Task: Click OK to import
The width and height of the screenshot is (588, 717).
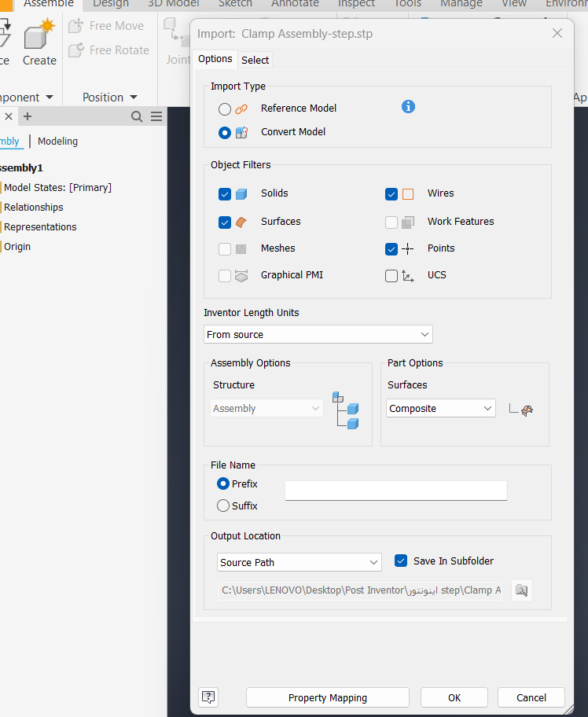Action: coord(454,698)
